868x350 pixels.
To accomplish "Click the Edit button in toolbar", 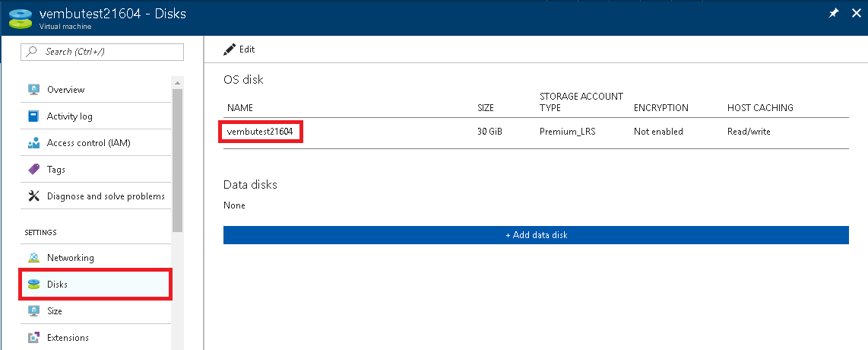I will point(239,49).
